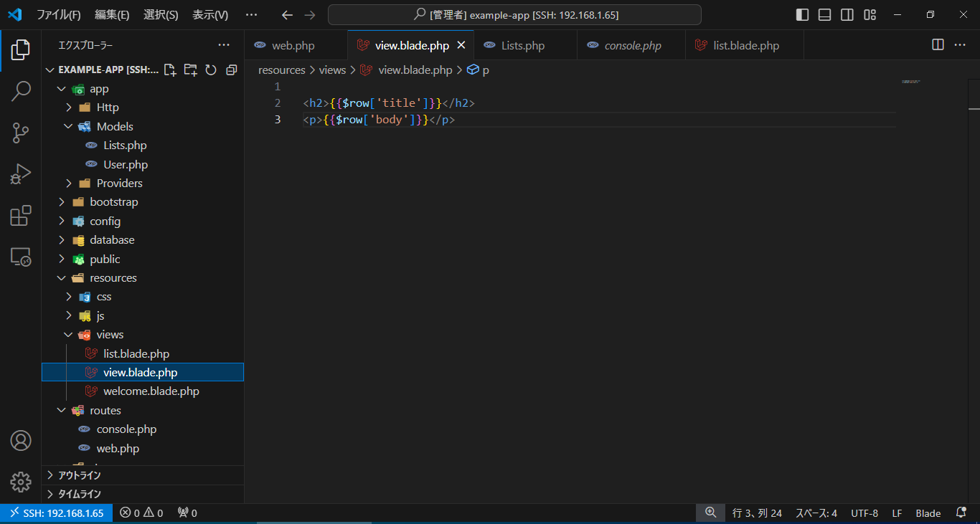Refresh the explorer tree
Image resolution: width=980 pixels, height=524 pixels.
pyautogui.click(x=211, y=70)
